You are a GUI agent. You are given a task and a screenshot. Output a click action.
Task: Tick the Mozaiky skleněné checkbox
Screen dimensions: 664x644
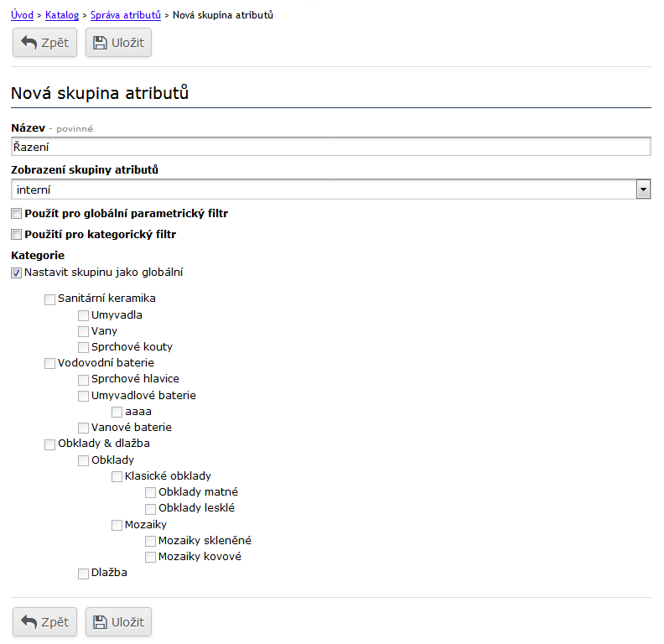tap(151, 542)
